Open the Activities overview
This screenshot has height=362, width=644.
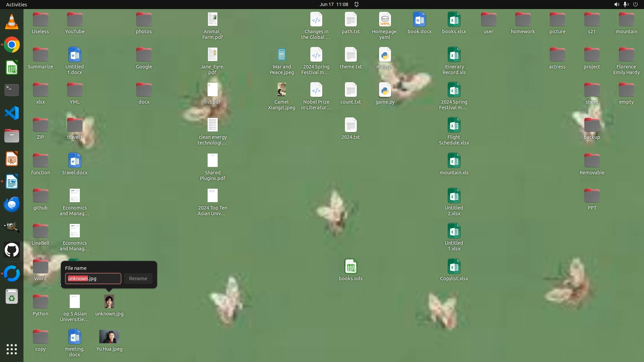click(16, 4)
